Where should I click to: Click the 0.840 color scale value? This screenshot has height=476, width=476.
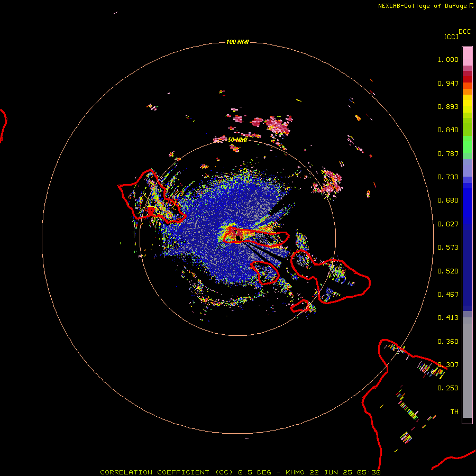point(448,130)
